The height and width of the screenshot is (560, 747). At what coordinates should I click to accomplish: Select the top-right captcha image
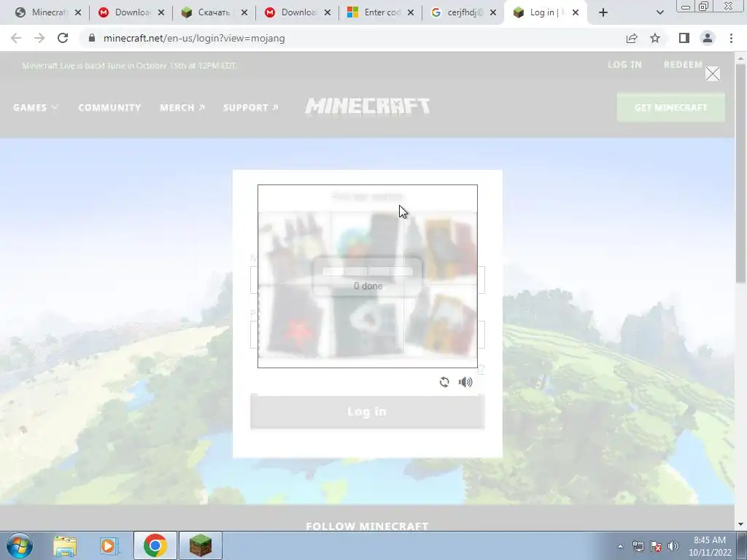(441, 248)
